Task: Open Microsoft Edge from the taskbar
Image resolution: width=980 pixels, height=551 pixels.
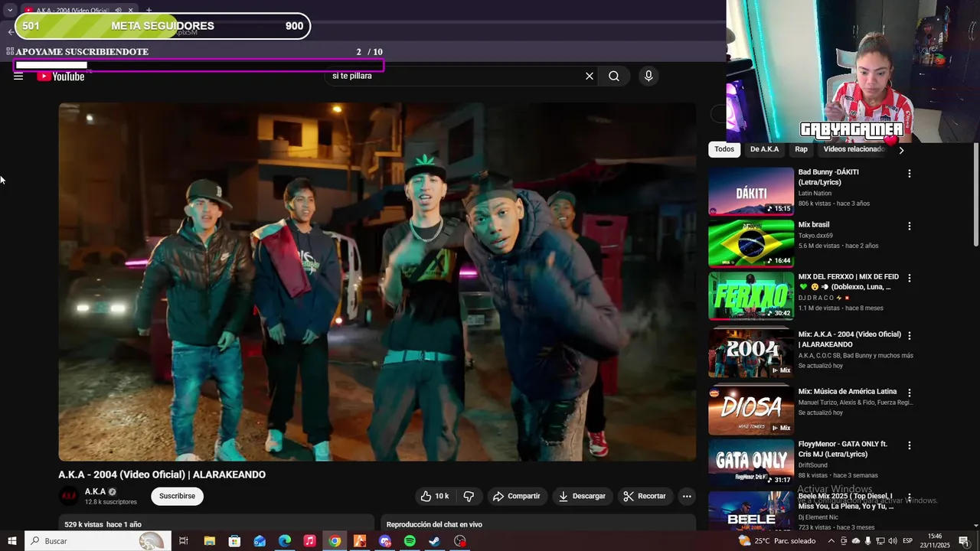Action: pos(285,541)
